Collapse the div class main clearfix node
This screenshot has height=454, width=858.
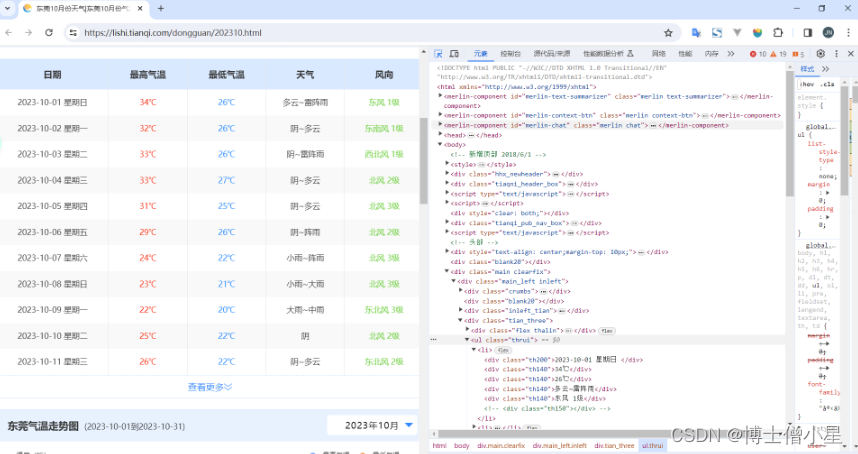point(447,271)
